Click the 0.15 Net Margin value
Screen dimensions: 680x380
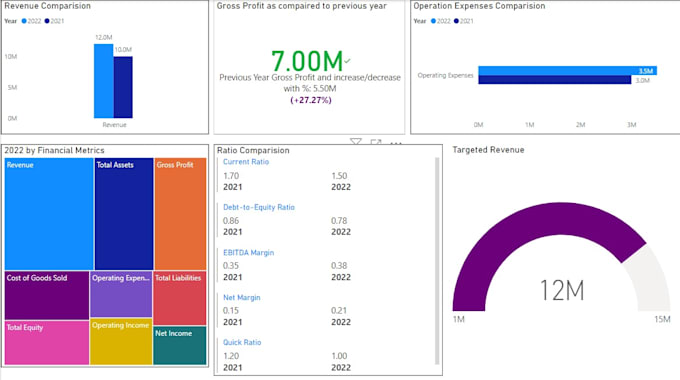tap(231, 311)
